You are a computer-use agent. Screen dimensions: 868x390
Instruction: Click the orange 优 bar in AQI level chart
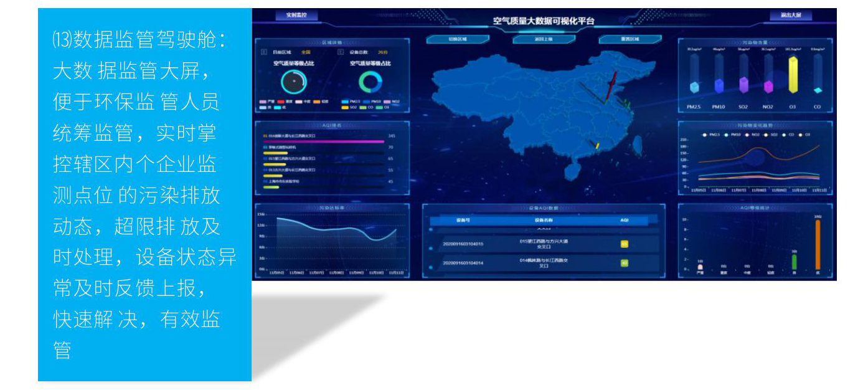coord(818,245)
